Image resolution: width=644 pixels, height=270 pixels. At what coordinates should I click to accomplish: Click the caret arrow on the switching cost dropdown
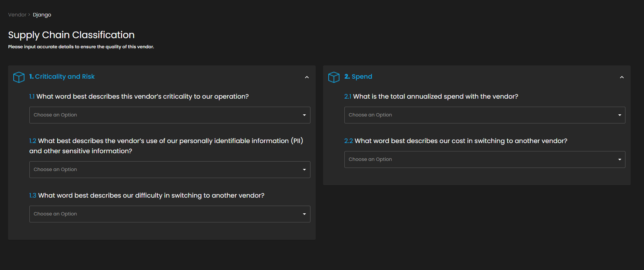tap(620, 159)
